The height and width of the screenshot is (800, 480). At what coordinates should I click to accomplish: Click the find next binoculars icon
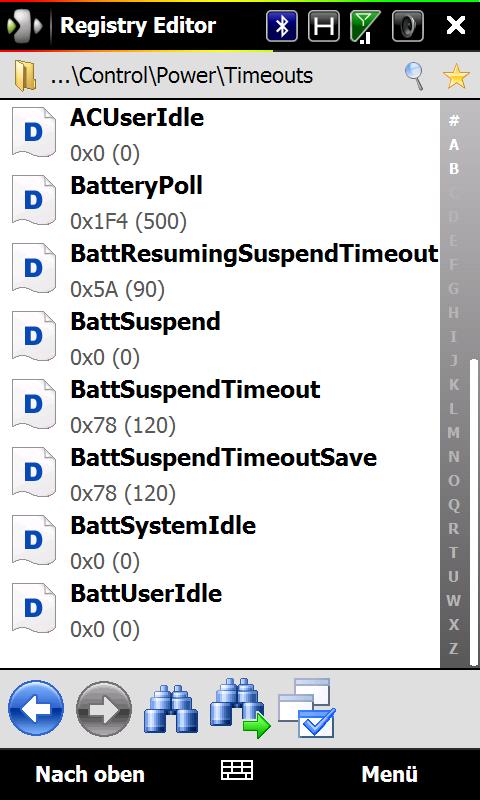tap(240, 708)
